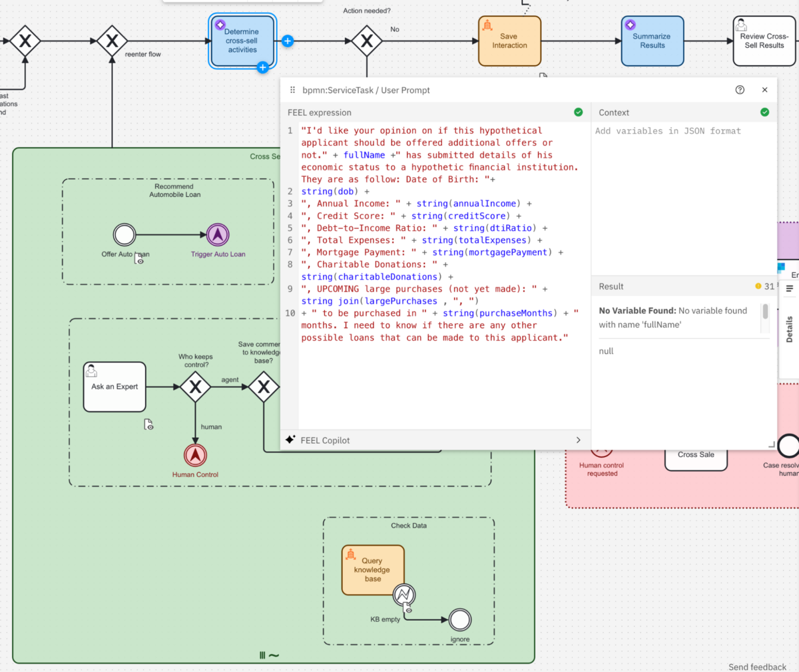This screenshot has width=799, height=672.
Task: Select the Human Control escalation end event
Action: click(x=195, y=455)
